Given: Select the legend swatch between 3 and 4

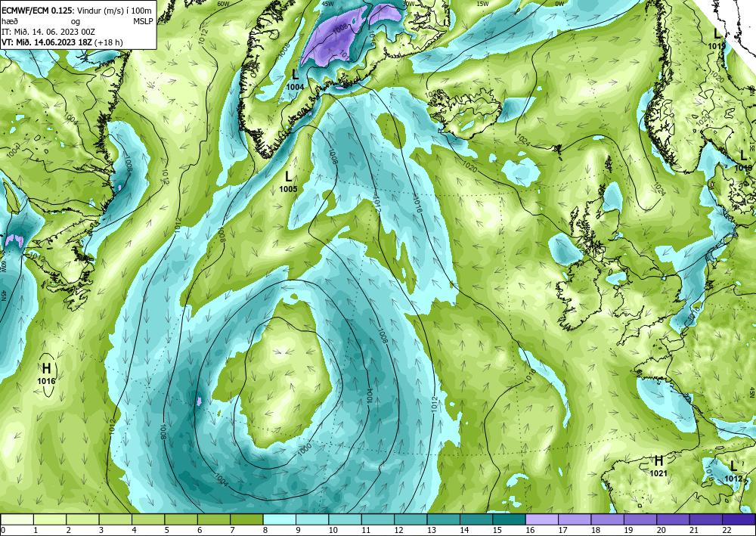Looking at the screenshot, I should [115, 519].
